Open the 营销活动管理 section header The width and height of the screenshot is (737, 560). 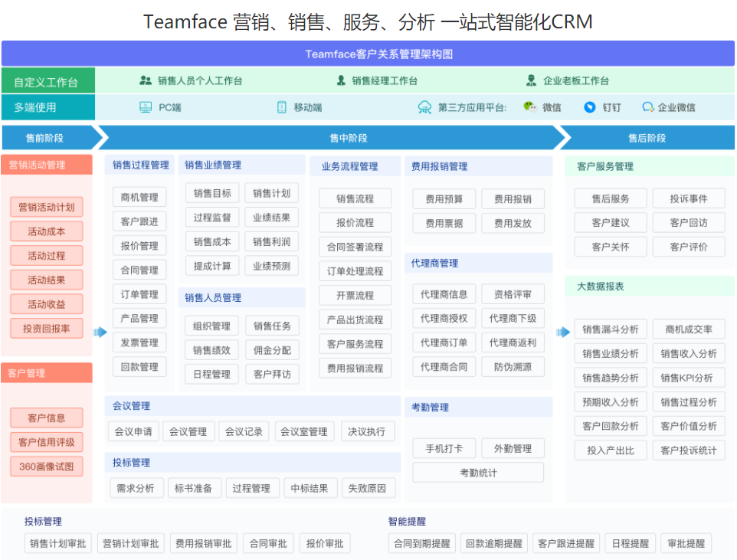click(x=47, y=165)
